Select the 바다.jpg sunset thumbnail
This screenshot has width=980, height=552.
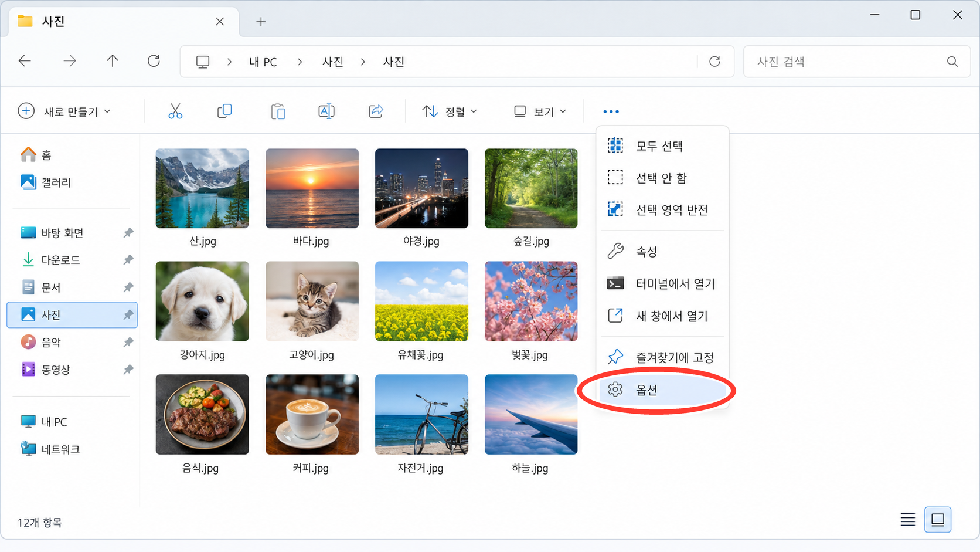click(312, 188)
